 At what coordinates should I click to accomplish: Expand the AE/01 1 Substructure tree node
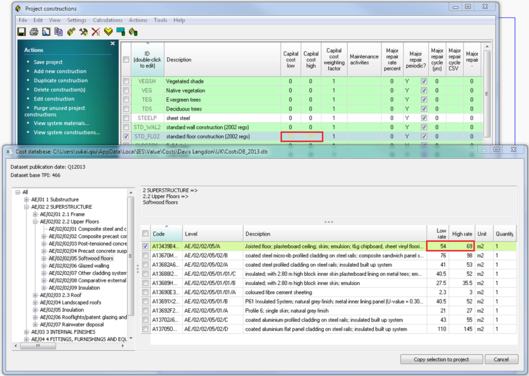[26, 199]
